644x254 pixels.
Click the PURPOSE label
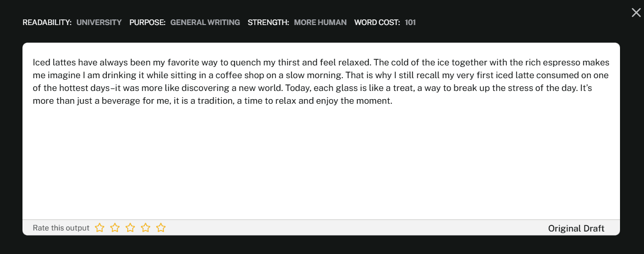click(147, 22)
